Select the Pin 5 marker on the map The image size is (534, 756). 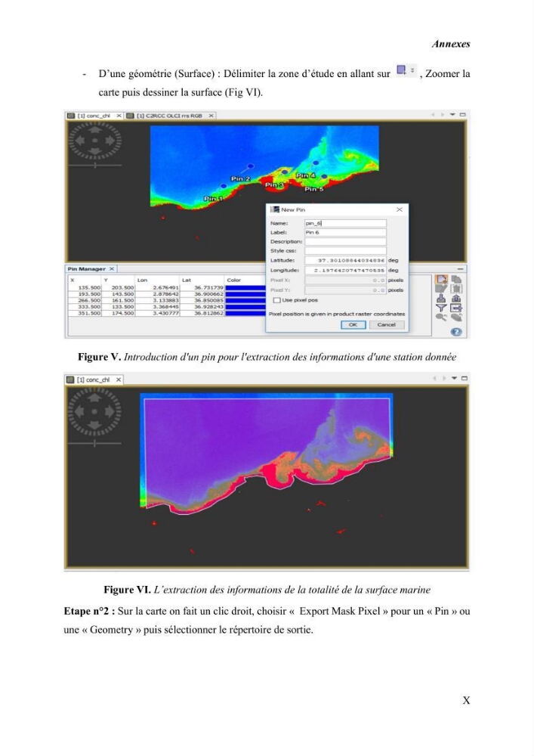pos(324,178)
